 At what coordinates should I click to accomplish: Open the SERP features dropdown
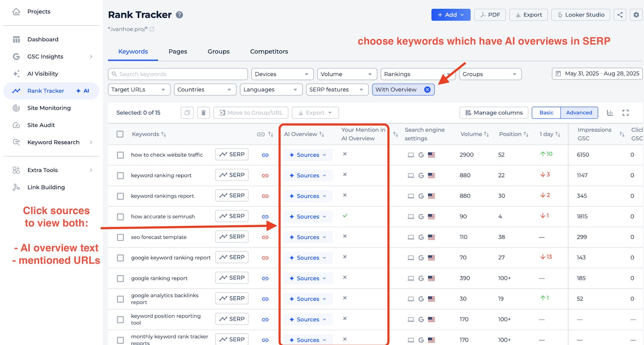click(x=337, y=90)
